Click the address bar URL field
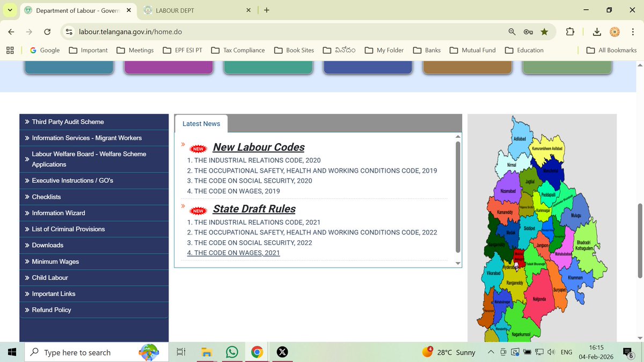The image size is (644, 362). point(290,32)
